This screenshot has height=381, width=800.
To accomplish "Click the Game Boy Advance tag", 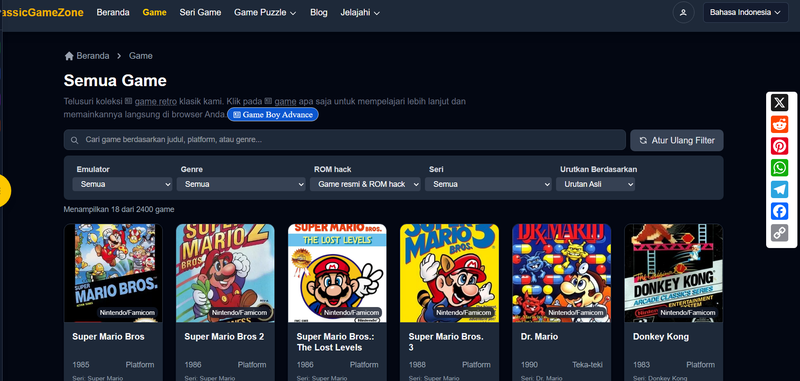I will 273,115.
